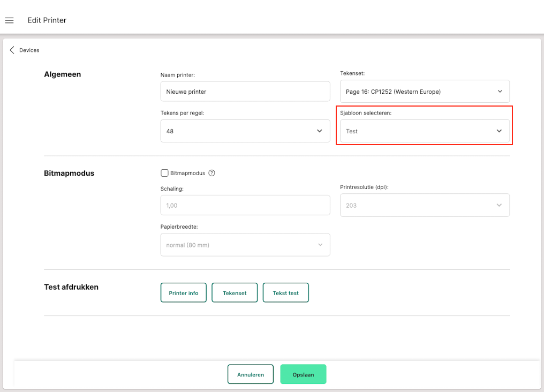Viewport: 544px width, 392px height.
Task: Click the Naam printer text field
Action: 245,92
